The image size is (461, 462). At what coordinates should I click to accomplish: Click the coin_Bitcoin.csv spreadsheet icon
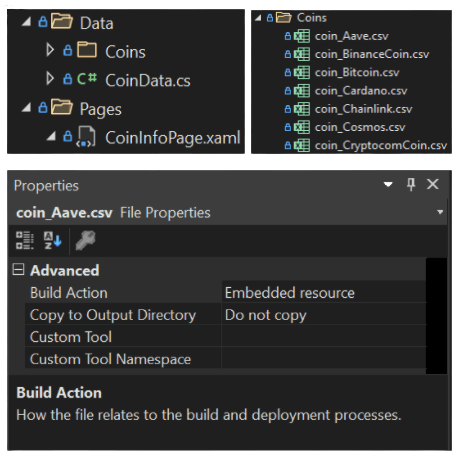point(302,73)
